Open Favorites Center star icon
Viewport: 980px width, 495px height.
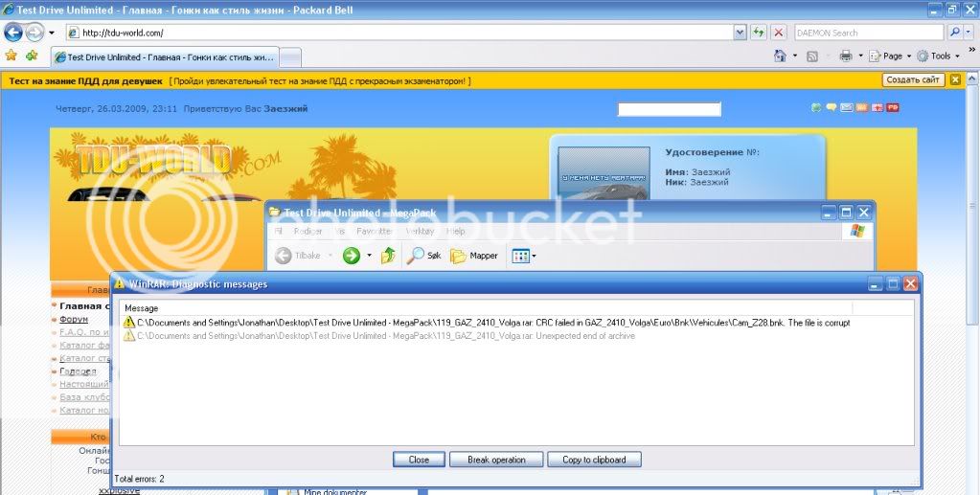pos(11,56)
